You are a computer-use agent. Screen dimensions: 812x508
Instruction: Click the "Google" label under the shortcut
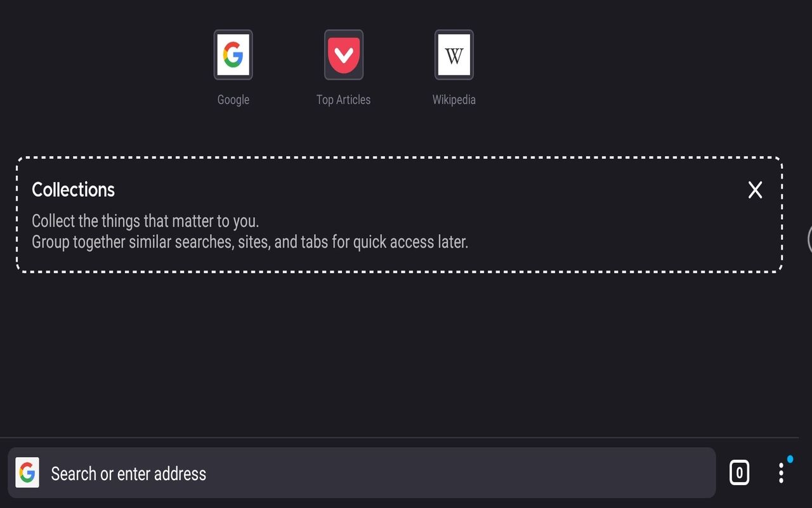click(233, 100)
